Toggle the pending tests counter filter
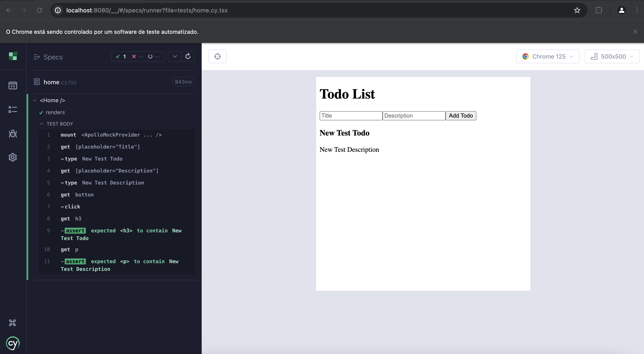This screenshot has height=354, width=644. click(153, 56)
